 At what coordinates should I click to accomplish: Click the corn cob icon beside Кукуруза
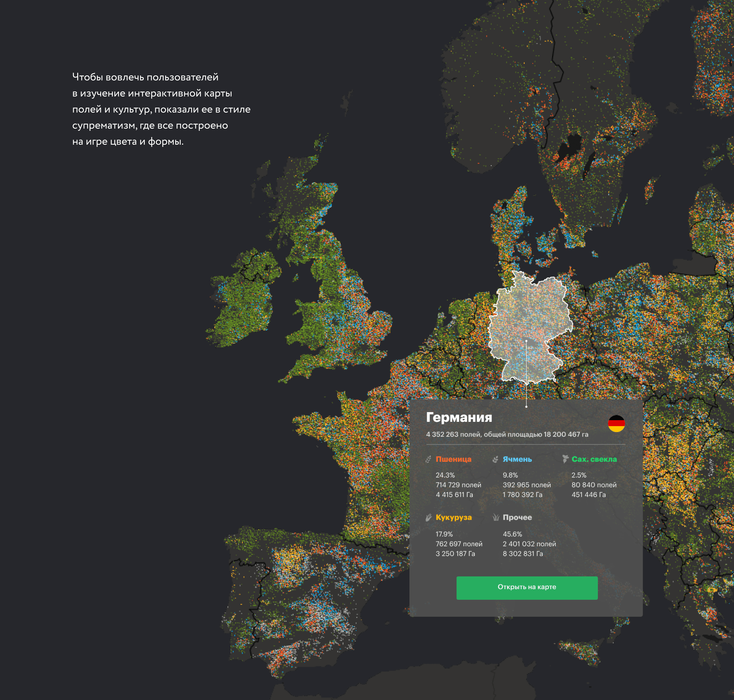pyautogui.click(x=429, y=518)
